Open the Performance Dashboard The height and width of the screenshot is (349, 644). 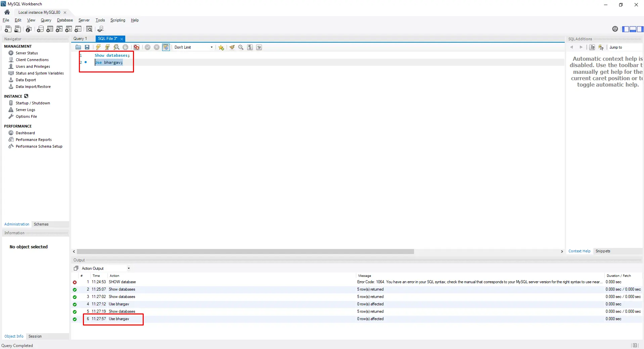click(25, 133)
